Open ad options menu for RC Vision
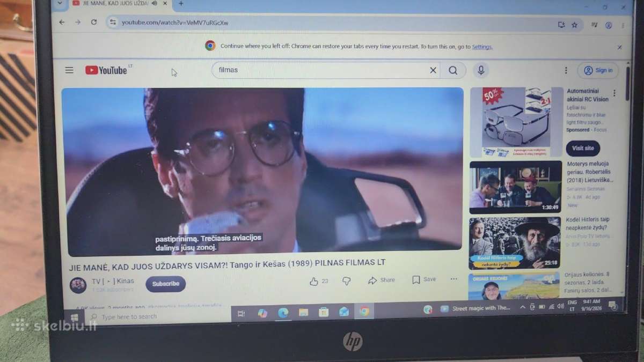This screenshot has height=362, width=644. pos(614,93)
